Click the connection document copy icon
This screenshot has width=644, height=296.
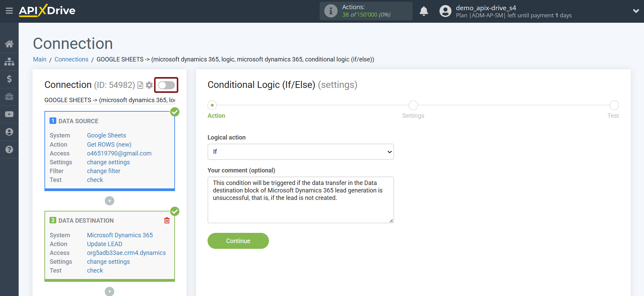tap(140, 85)
